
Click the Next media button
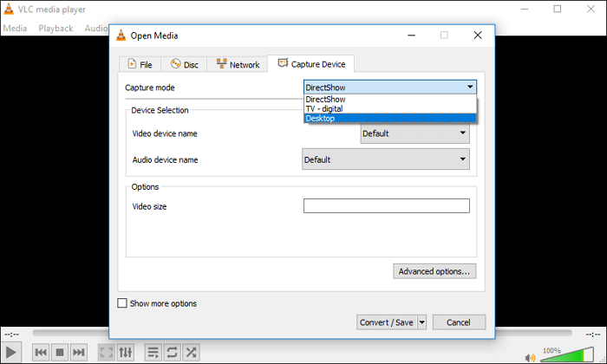pyautogui.click(x=79, y=352)
